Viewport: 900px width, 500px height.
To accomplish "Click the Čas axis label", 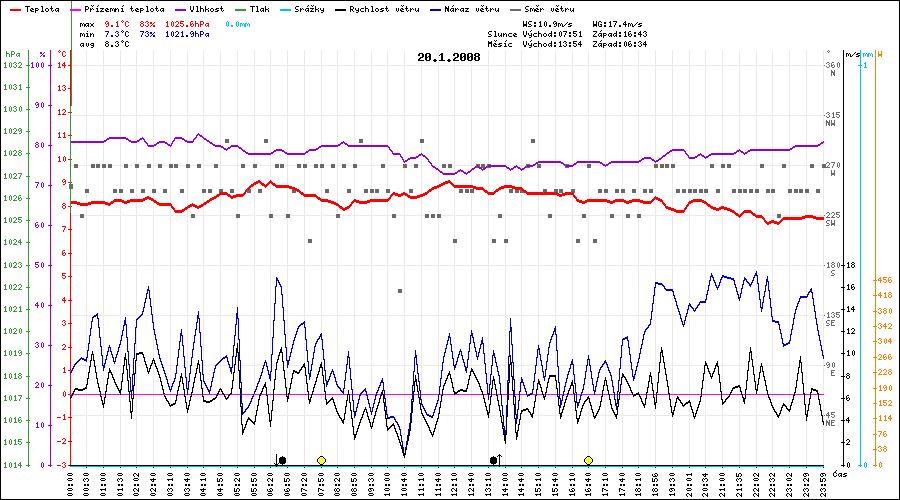I will 840,474.
